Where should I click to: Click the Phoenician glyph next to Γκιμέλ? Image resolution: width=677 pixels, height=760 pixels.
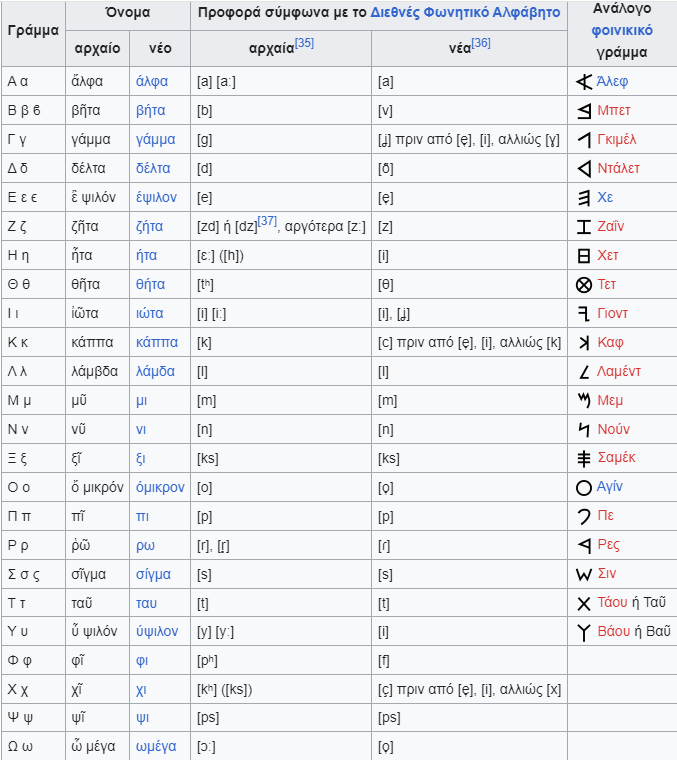pyautogui.click(x=584, y=140)
